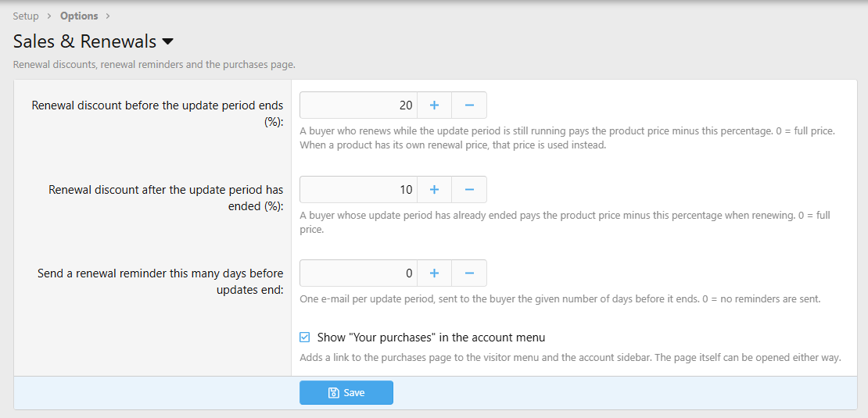Toggle the Show "Your purchases" checkbox

[304, 338]
